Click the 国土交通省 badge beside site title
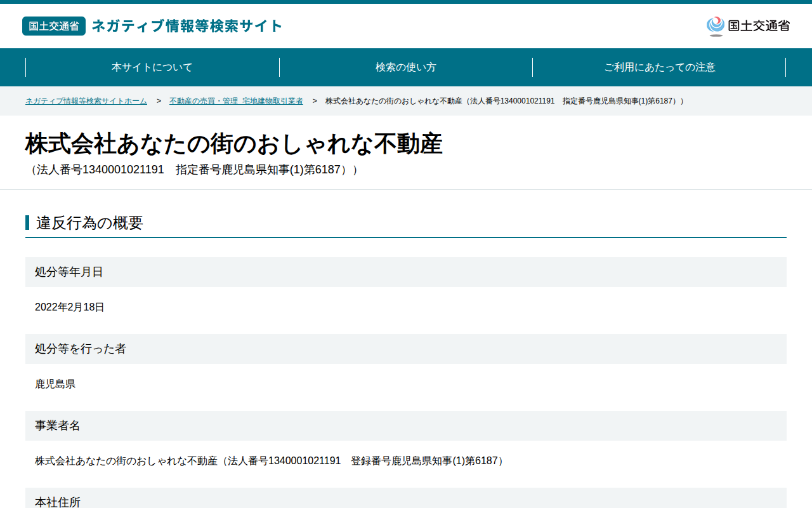This screenshot has height=508, width=812. (54, 26)
